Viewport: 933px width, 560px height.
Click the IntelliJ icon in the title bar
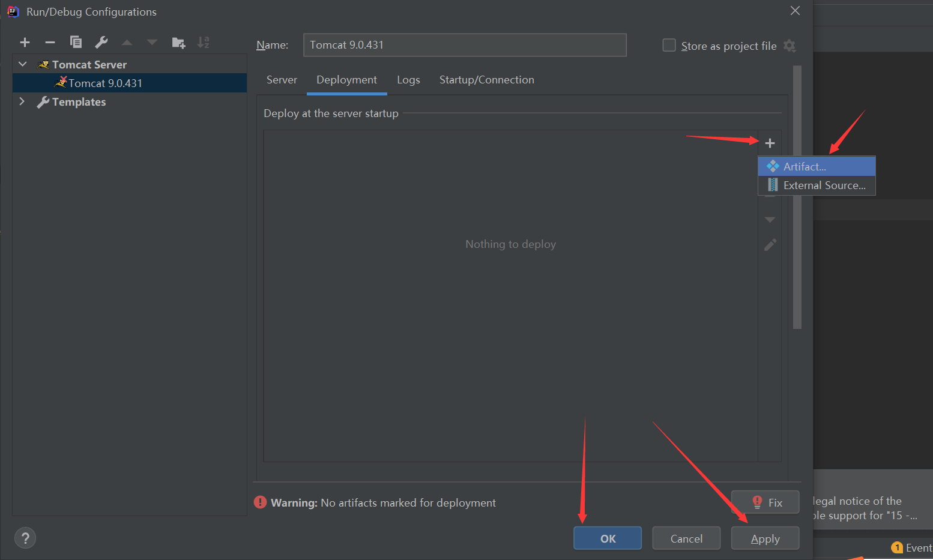click(x=13, y=11)
